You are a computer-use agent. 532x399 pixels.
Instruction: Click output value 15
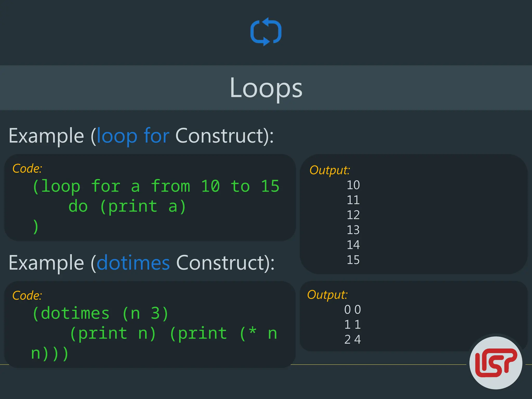(x=353, y=260)
